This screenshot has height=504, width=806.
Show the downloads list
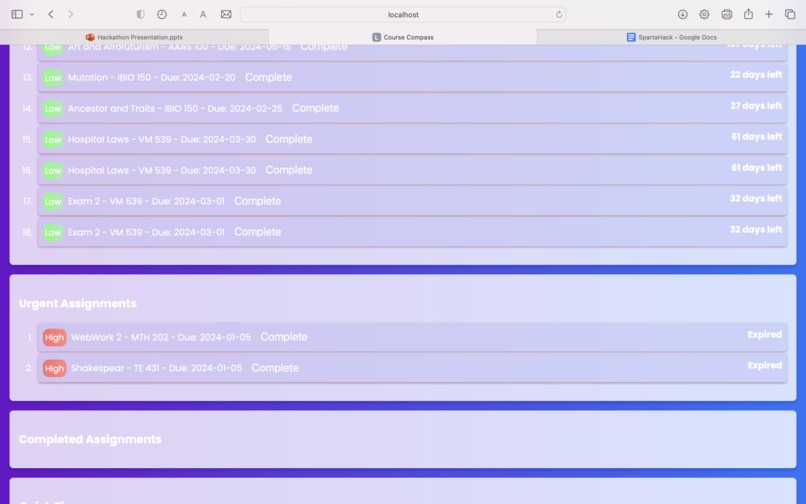(683, 14)
